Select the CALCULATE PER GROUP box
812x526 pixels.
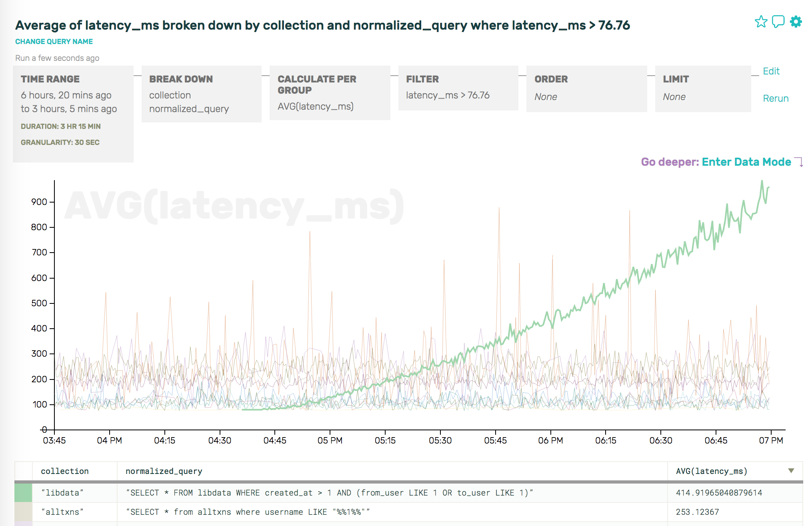pos(330,93)
